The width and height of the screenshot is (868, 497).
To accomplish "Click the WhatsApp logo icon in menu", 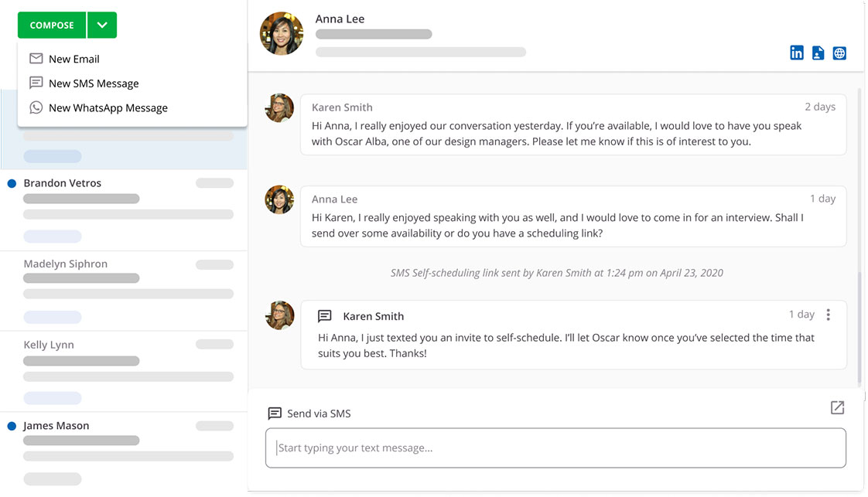I will (x=36, y=108).
